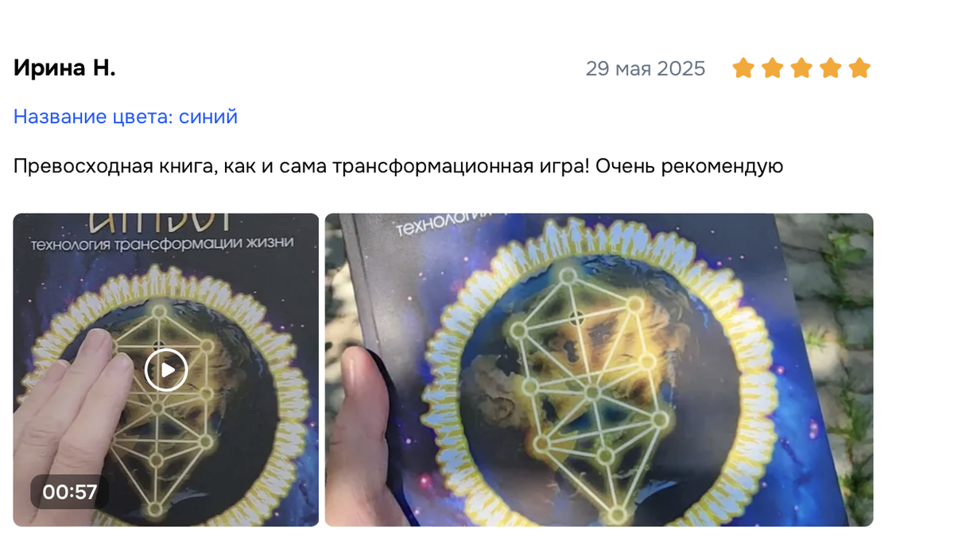Click the first rating star

(x=743, y=68)
